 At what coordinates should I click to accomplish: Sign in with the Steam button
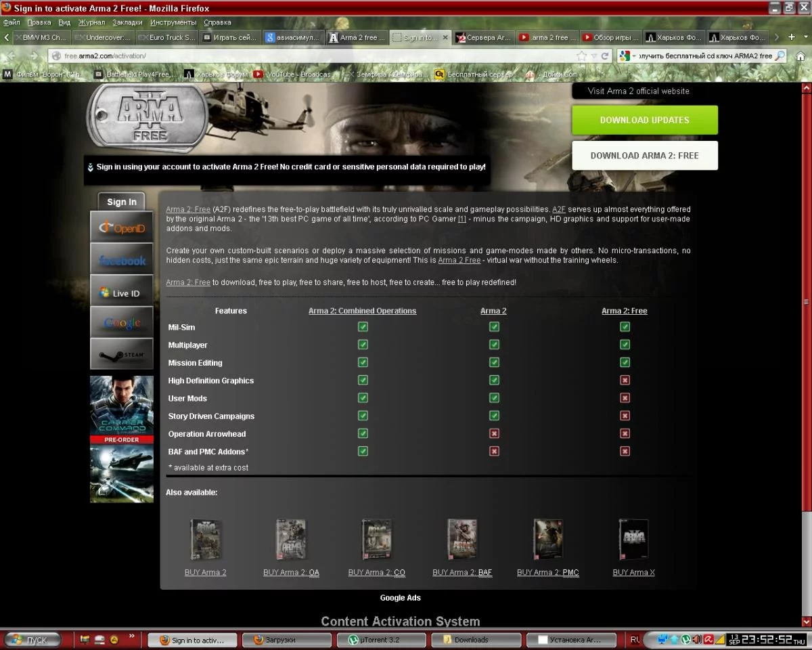coord(122,353)
